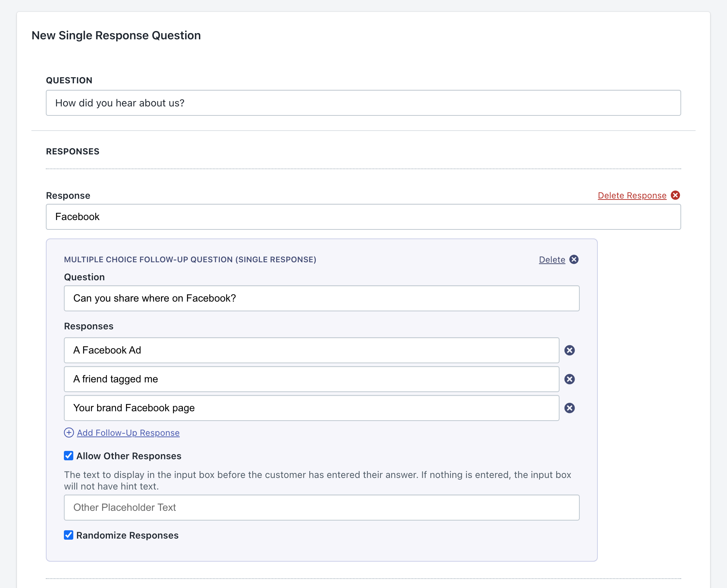Click the follow-up Question text field
727x588 pixels.
pos(321,298)
